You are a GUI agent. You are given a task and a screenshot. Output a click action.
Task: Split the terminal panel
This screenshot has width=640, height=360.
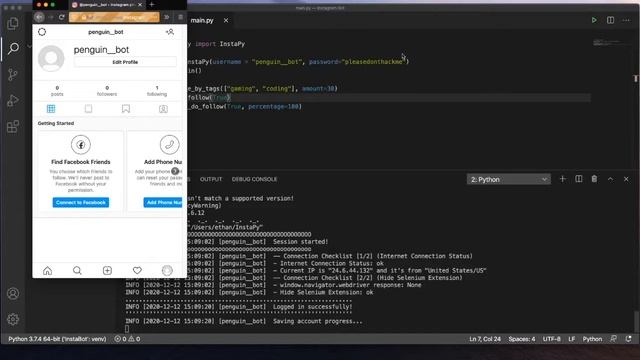[578, 179]
